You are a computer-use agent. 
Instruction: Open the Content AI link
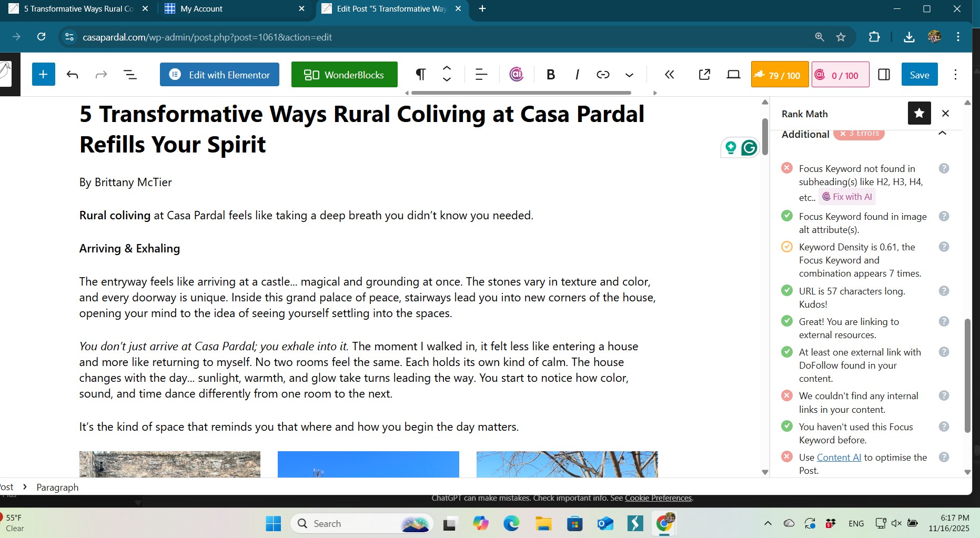[x=838, y=458]
